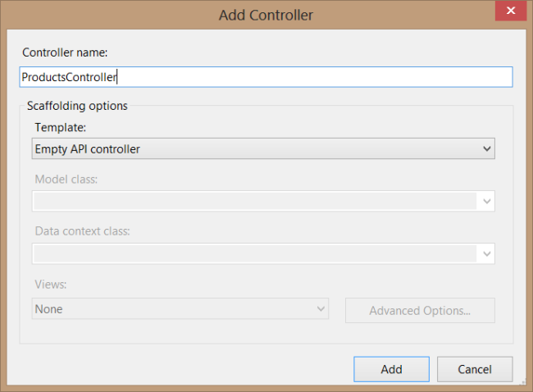Focus the Controller name text field
533x392 pixels.
tap(266, 77)
